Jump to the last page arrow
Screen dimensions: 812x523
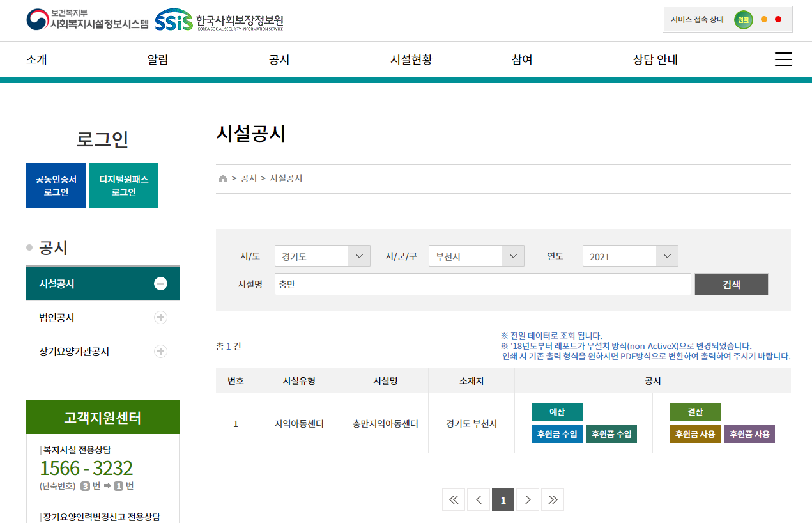coord(553,500)
